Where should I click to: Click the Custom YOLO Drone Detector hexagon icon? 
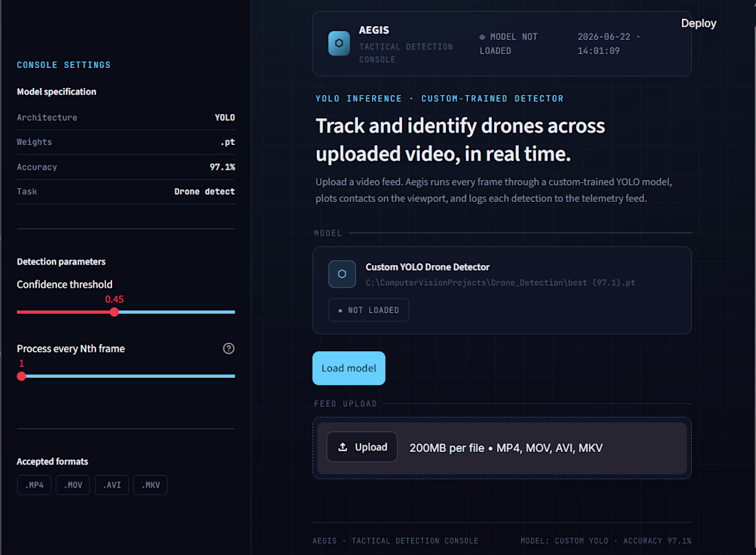pyautogui.click(x=342, y=274)
